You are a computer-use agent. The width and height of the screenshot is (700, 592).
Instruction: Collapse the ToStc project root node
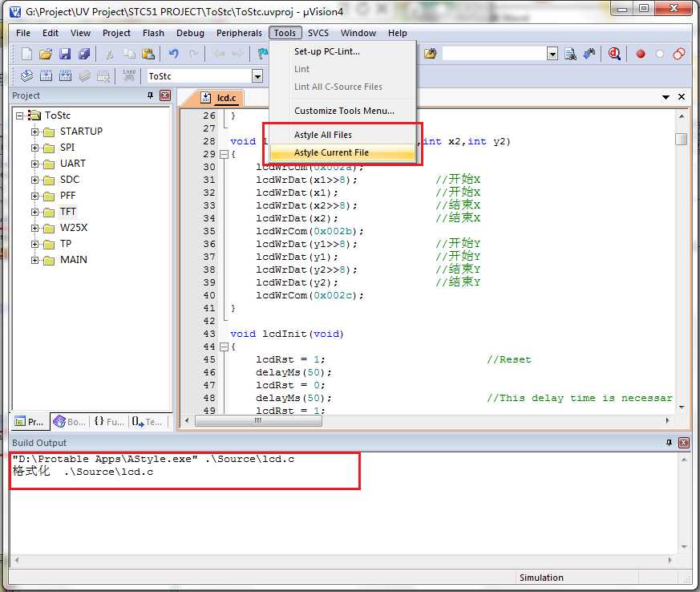click(19, 116)
